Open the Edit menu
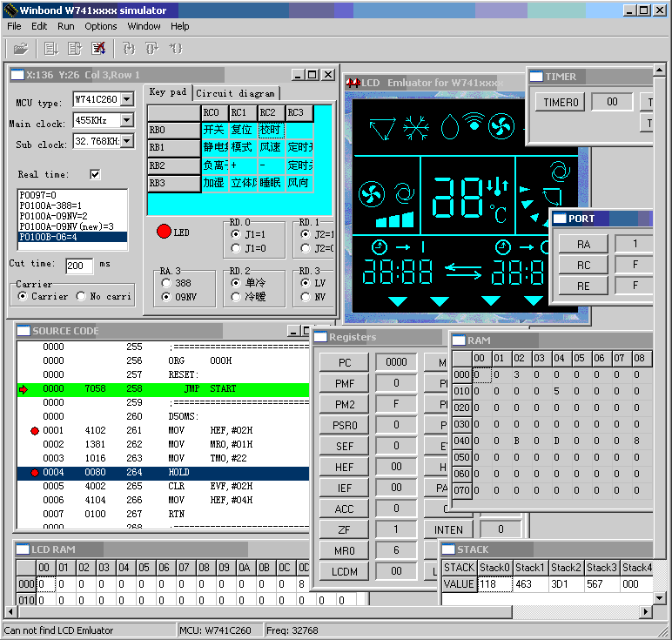672x640 pixels. [39, 27]
